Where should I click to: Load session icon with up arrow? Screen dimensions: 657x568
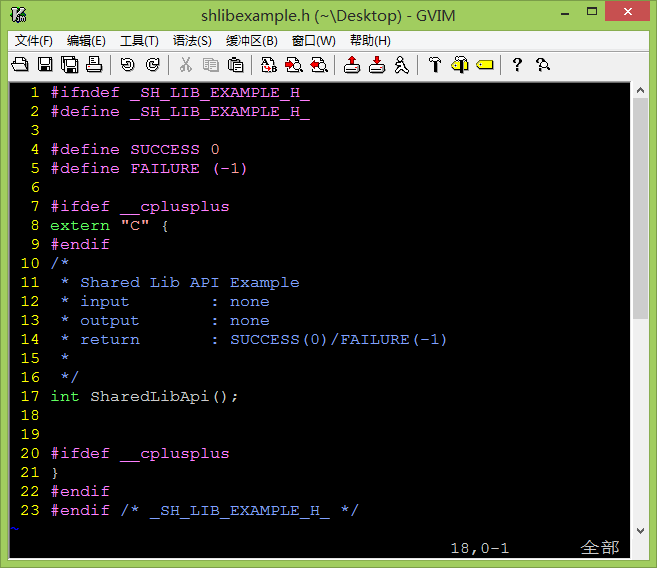pos(352,65)
